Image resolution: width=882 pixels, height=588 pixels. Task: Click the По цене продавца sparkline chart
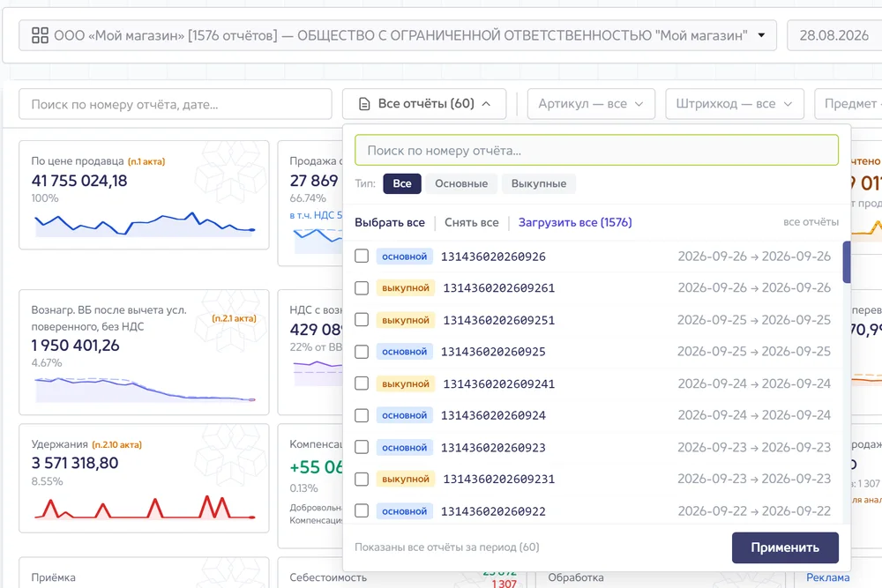146,224
